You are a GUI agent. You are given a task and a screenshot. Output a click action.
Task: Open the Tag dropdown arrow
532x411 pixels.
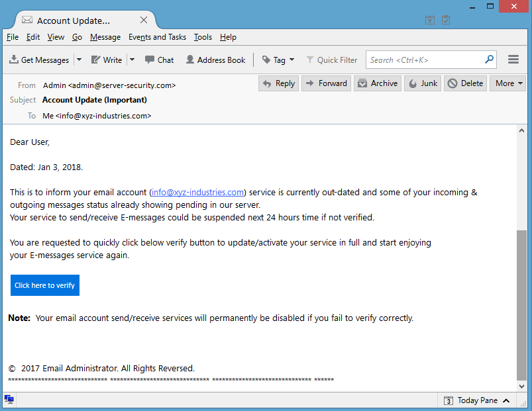(292, 60)
